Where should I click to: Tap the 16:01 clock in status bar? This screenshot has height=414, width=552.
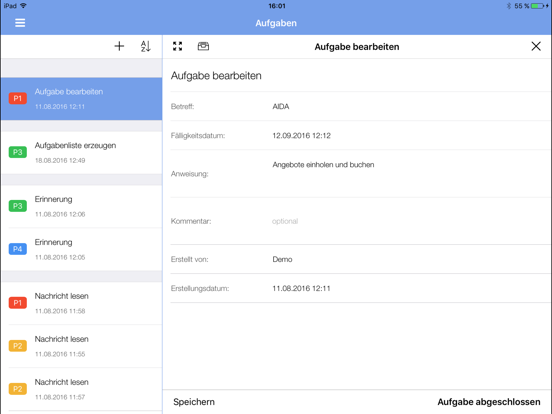coord(277,6)
